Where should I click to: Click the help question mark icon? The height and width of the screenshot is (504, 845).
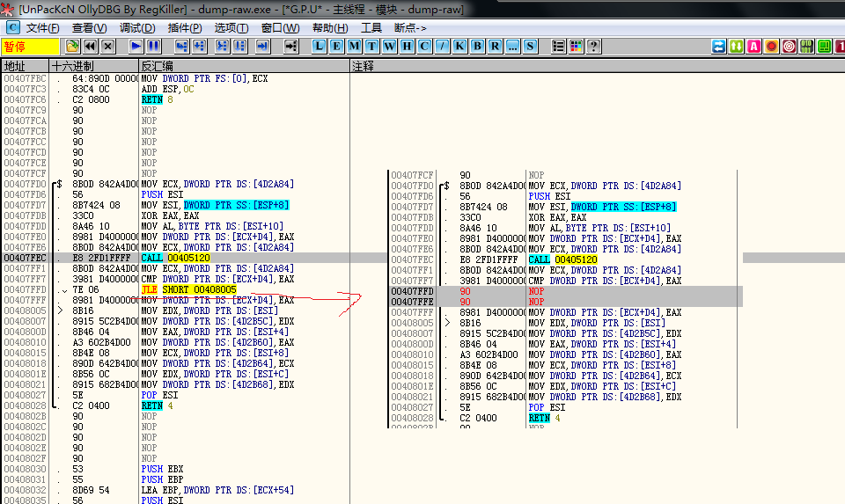[x=593, y=47]
